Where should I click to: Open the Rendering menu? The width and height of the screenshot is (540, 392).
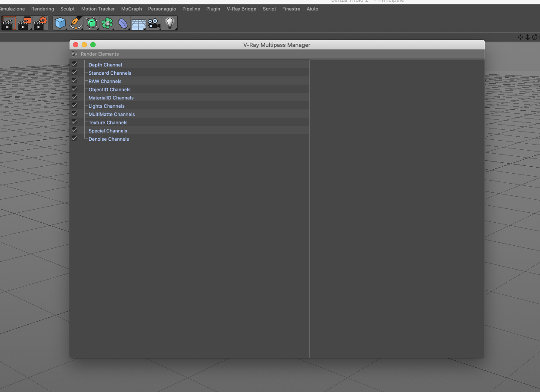click(x=43, y=9)
